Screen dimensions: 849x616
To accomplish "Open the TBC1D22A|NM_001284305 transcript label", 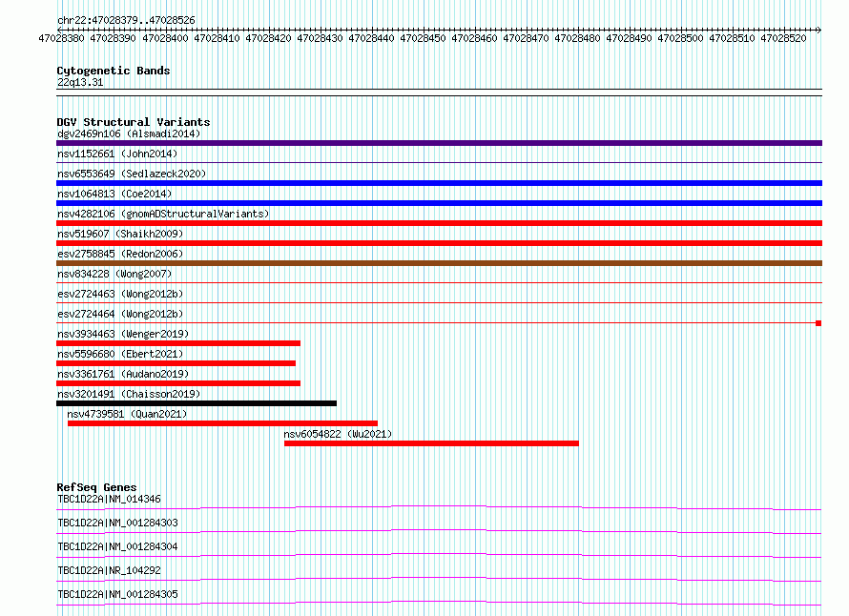I will [x=117, y=594].
